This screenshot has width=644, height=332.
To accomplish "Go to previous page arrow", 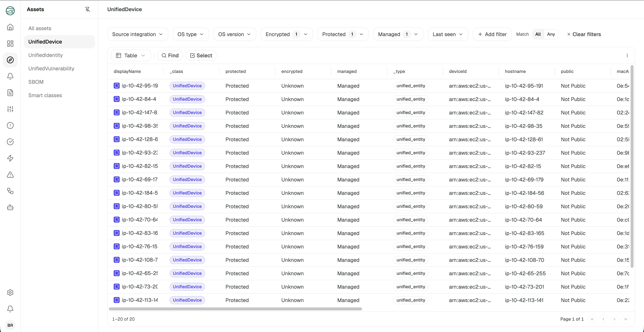I will point(603,319).
